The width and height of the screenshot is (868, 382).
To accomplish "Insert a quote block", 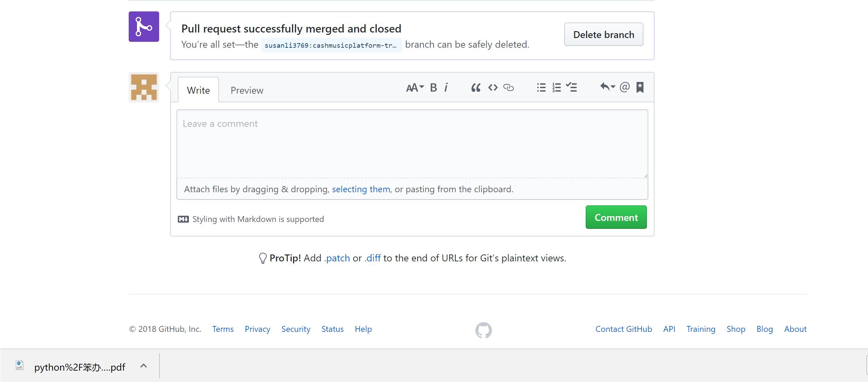I will tap(476, 88).
